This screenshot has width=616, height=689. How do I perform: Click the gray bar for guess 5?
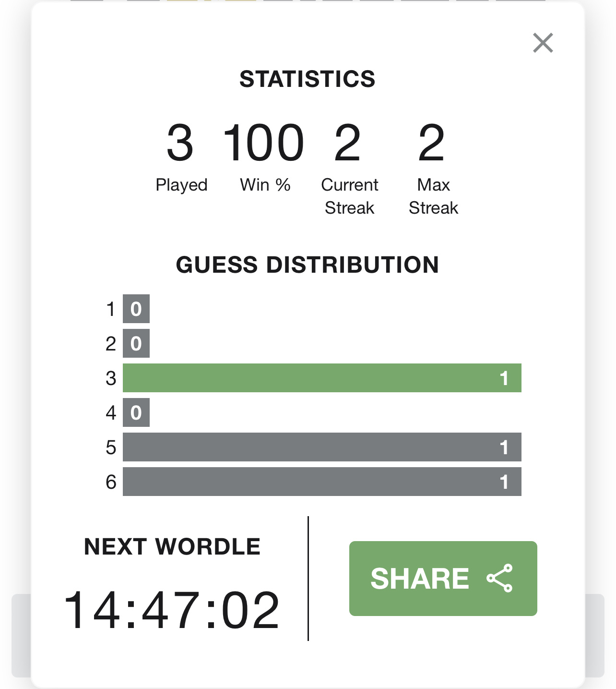(x=322, y=447)
